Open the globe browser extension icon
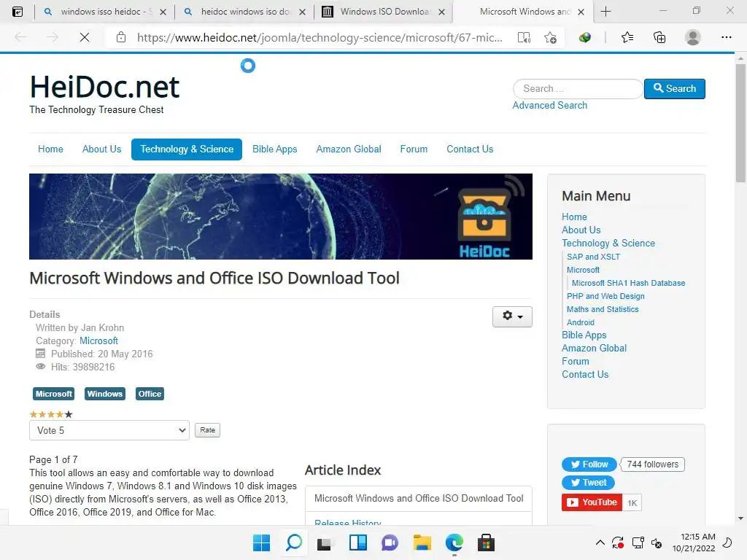 click(584, 37)
